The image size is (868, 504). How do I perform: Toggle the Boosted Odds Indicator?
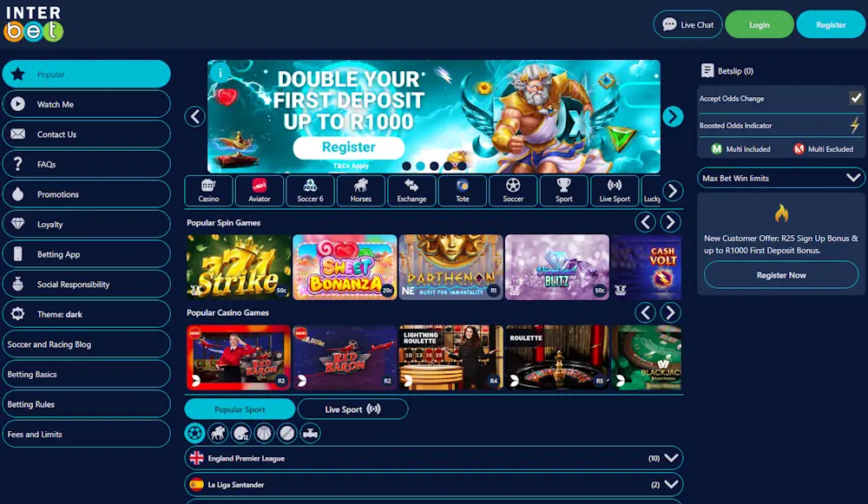855,125
